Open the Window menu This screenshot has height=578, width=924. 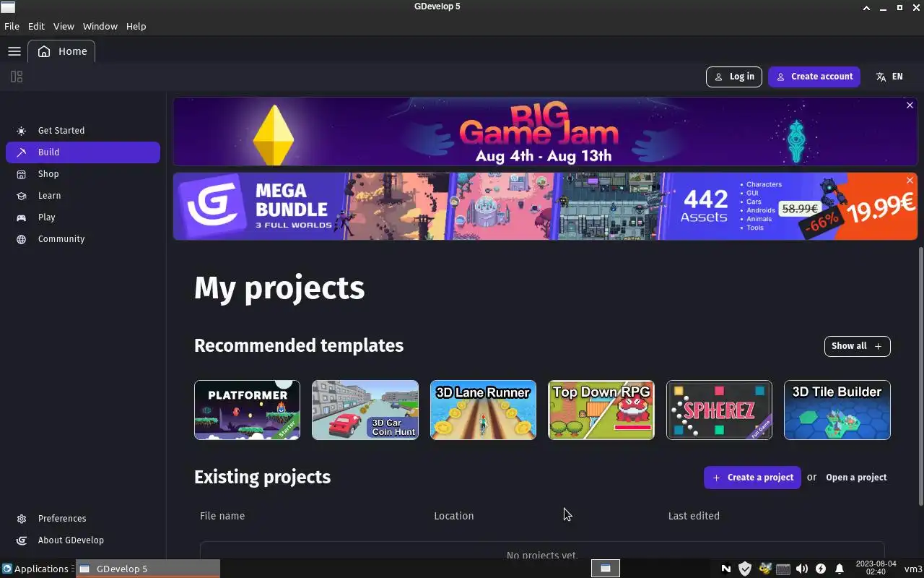[x=100, y=26]
